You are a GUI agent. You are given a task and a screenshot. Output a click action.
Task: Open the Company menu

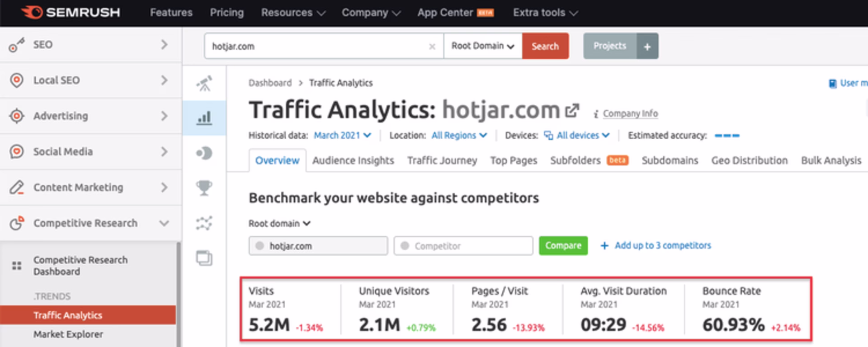371,13
